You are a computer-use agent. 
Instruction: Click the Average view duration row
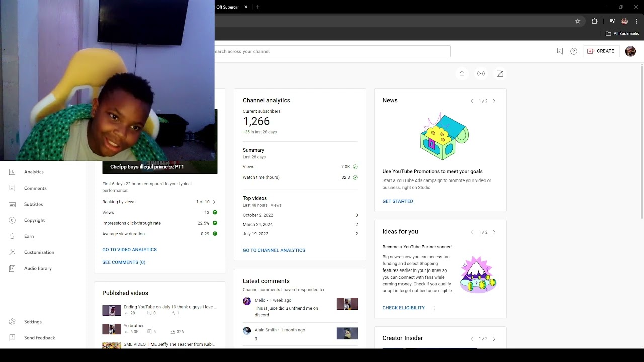(x=160, y=234)
